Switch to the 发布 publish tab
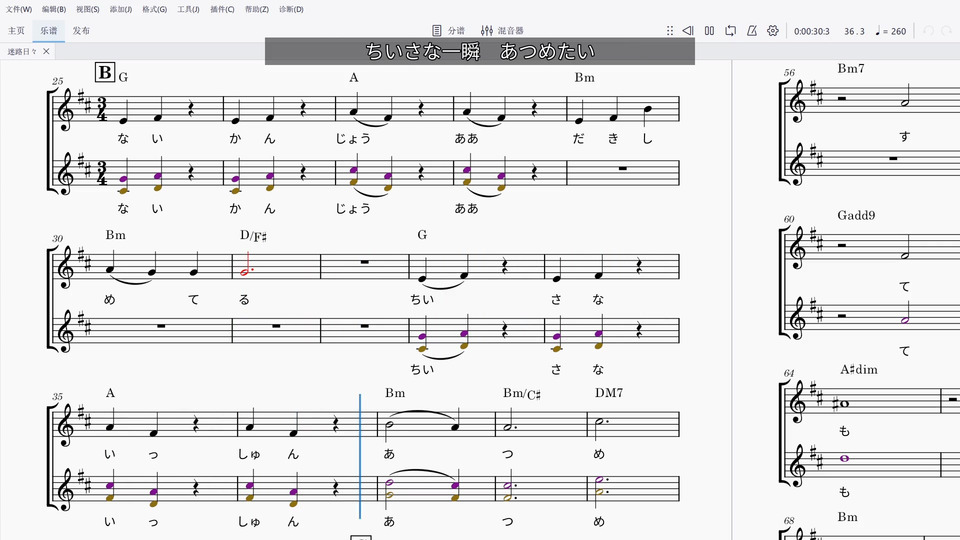960x540 pixels. click(81, 31)
